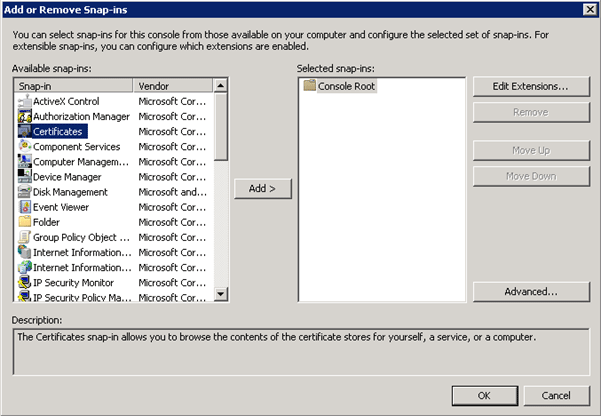This screenshot has width=601, height=416.
Task: Select the Device Manager snap-in name
Action: pos(67,177)
